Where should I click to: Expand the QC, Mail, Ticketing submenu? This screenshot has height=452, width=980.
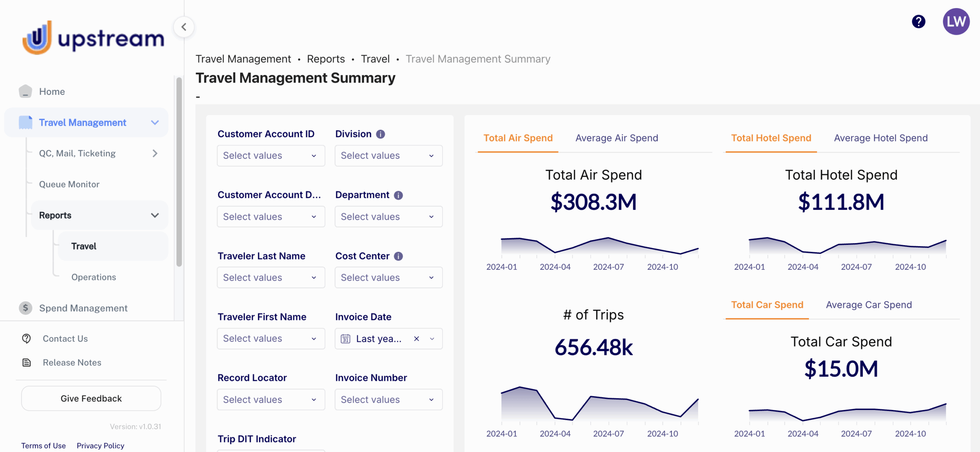(155, 153)
